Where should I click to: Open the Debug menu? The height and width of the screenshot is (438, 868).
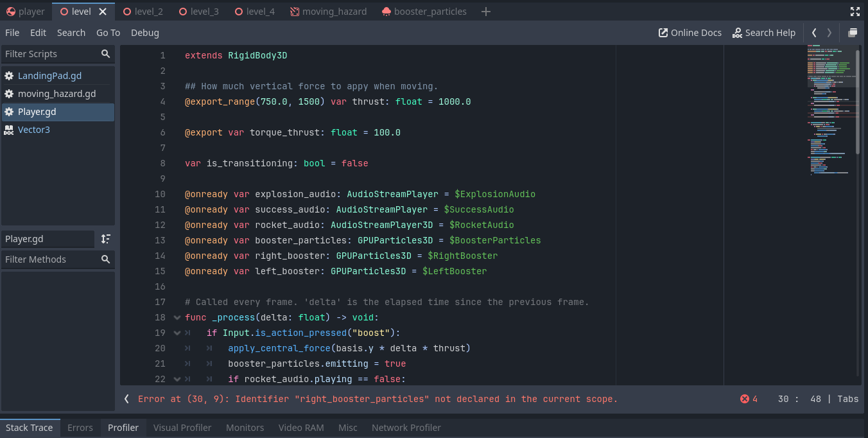[144, 32]
